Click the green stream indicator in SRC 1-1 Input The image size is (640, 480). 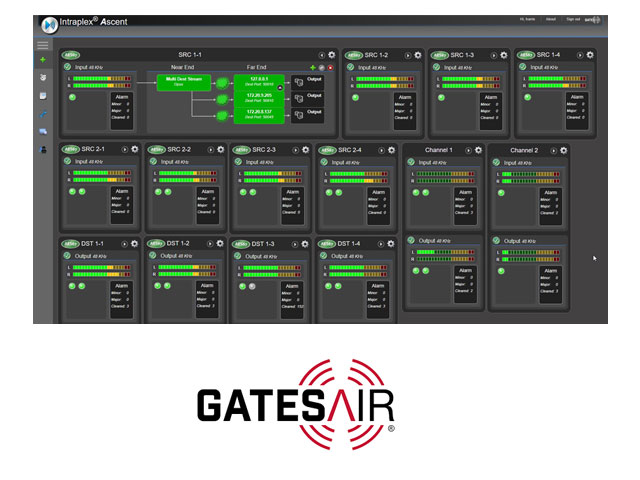[x=72, y=97]
